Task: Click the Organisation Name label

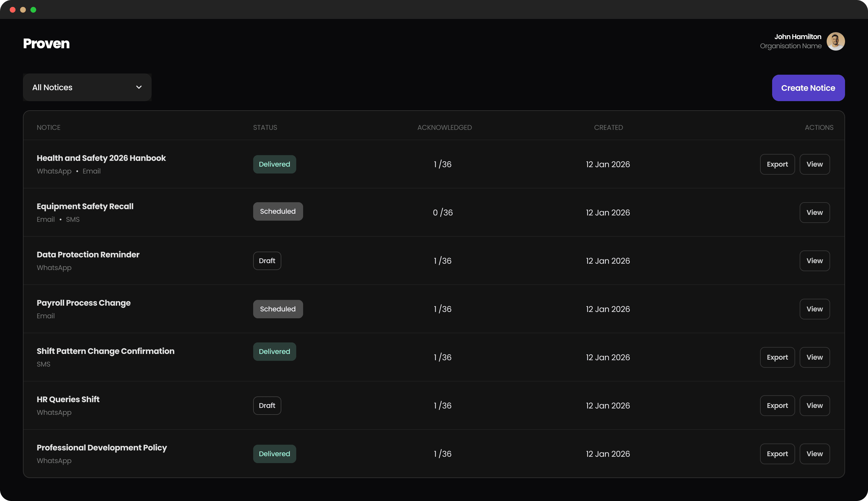Action: tap(790, 46)
